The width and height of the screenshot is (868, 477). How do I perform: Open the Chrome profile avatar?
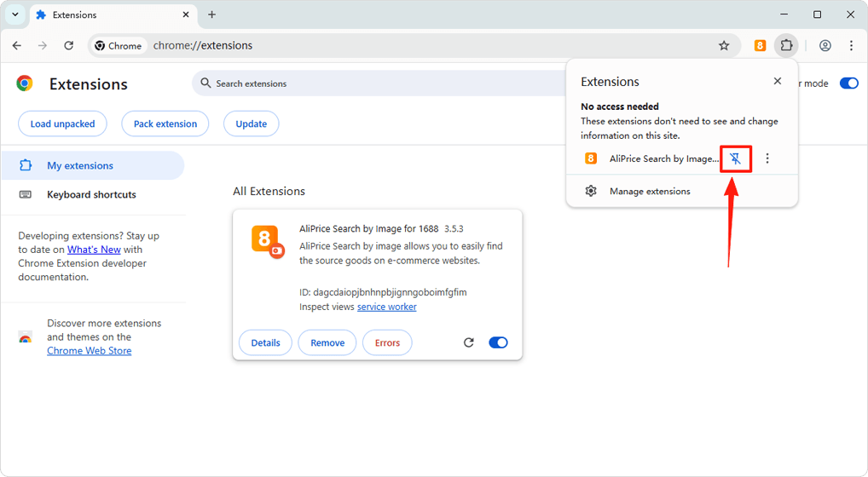tap(825, 46)
